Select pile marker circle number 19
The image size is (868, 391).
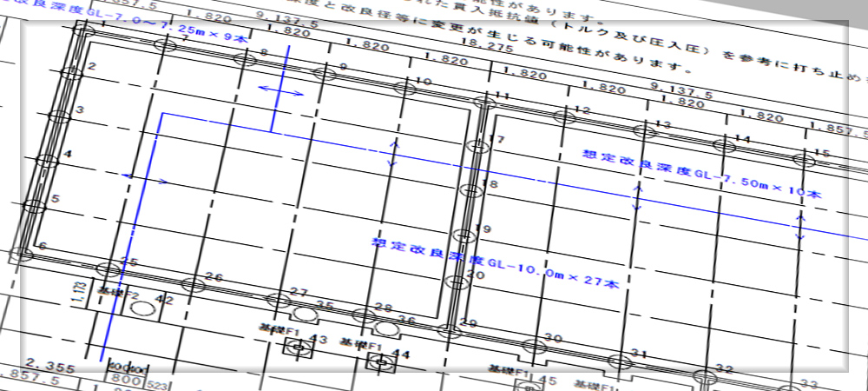pyautogui.click(x=464, y=236)
